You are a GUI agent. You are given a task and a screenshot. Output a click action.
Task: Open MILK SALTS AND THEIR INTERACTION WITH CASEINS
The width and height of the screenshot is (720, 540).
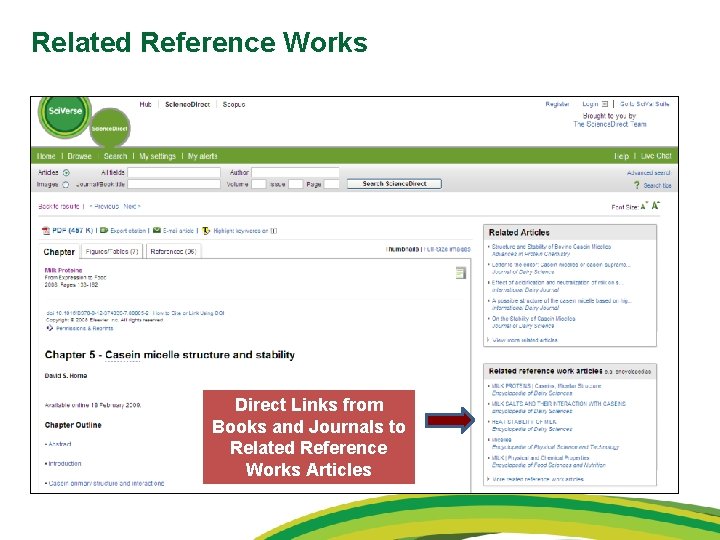point(558,404)
